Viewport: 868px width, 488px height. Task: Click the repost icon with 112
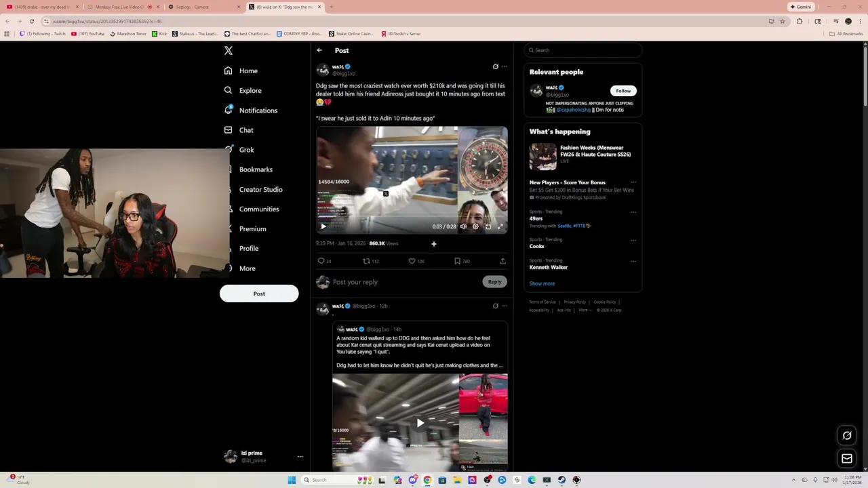(366, 261)
